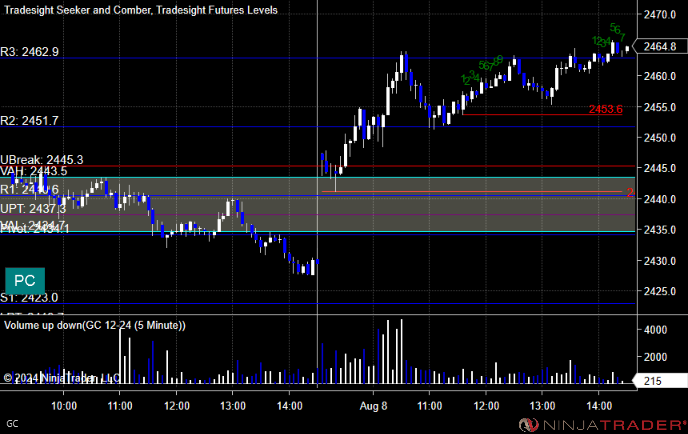
Task: Select the UPT: 2437.3 label
Action: (33, 208)
